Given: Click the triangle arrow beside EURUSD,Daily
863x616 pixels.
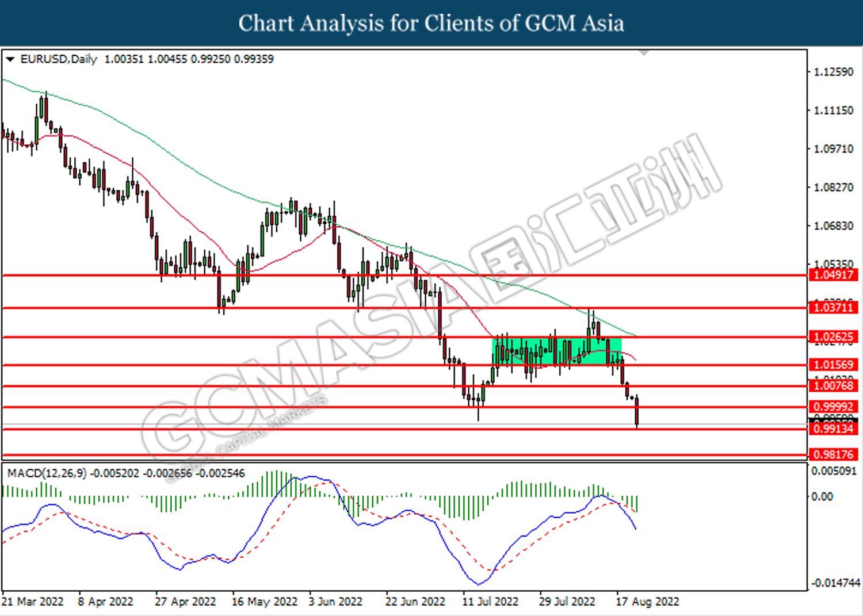Looking at the screenshot, I should click(x=10, y=59).
